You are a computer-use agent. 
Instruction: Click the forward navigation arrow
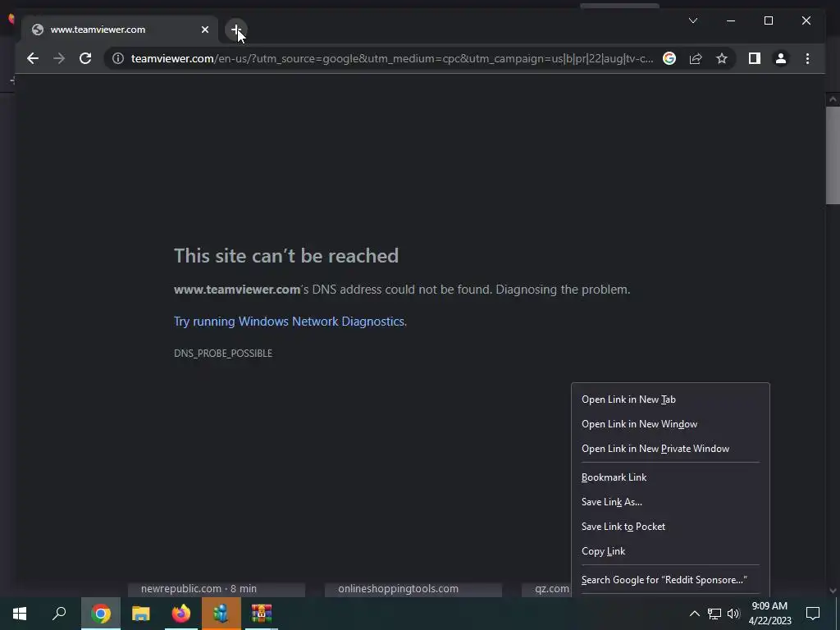pos(59,58)
